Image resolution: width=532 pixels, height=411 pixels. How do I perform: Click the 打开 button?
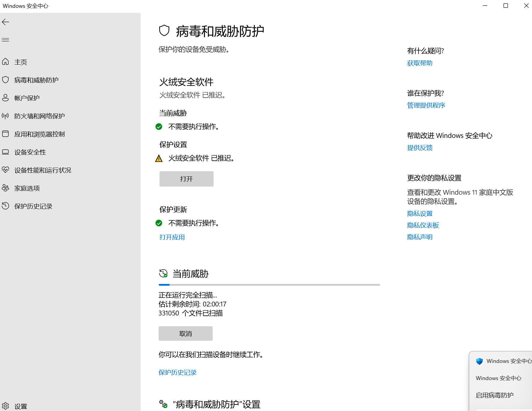pyautogui.click(x=186, y=179)
